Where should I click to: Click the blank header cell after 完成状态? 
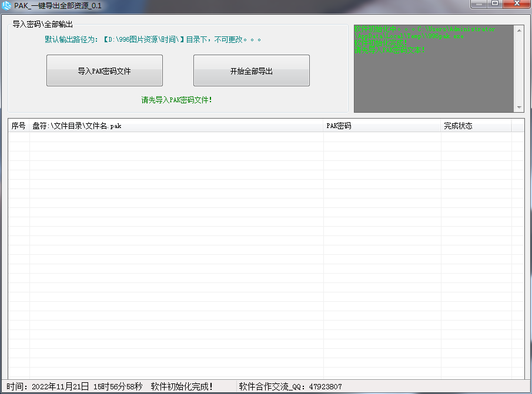click(x=517, y=126)
